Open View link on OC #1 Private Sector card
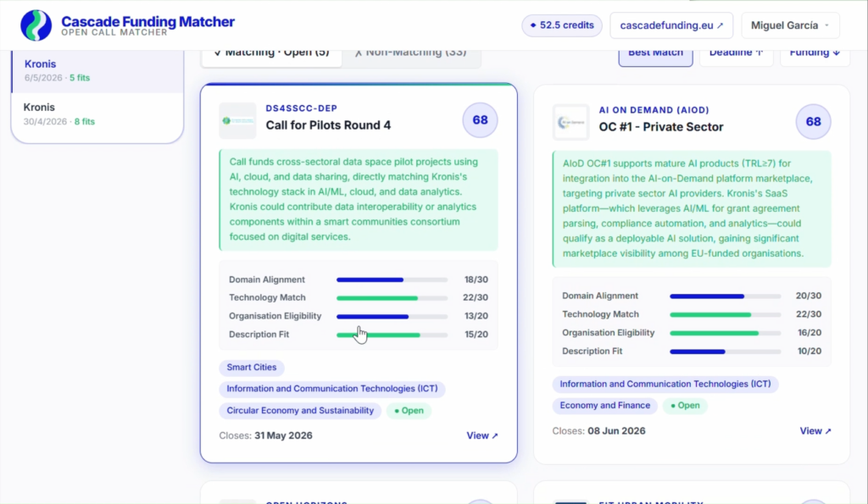The image size is (868, 504). click(x=815, y=431)
